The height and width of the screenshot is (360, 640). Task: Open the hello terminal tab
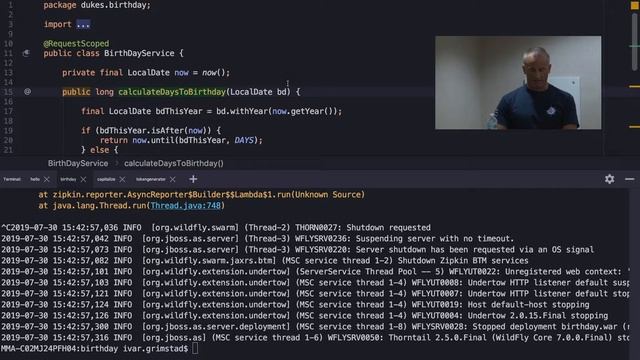click(x=35, y=179)
